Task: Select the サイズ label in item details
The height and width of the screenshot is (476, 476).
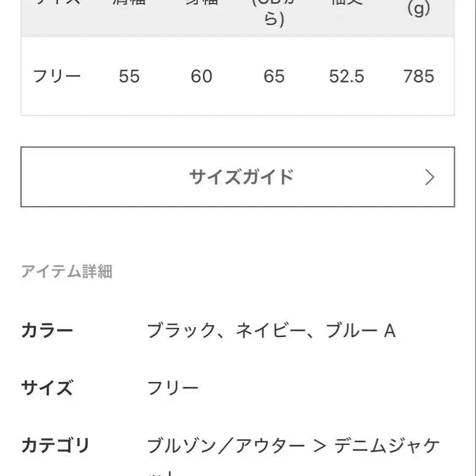Action: pos(47,388)
